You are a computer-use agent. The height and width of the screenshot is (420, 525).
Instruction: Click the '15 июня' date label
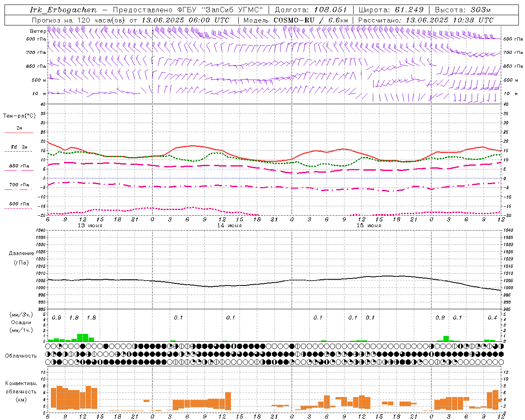tap(369, 226)
